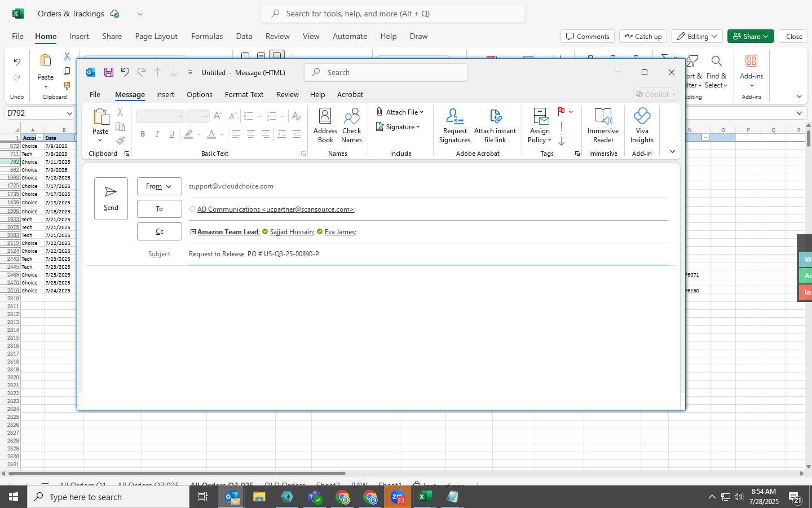Open Immersive Reader
Viewport: 812px width, 508px height.
pos(603,126)
